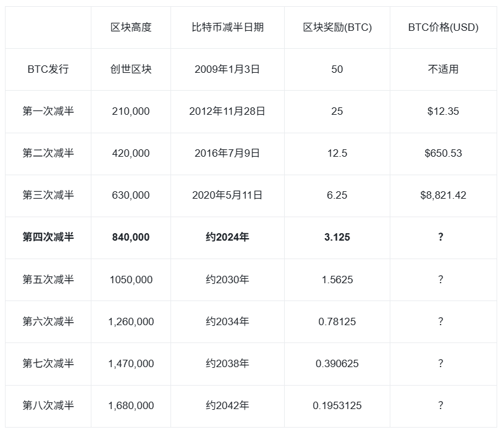504x435 pixels.
Task: Select the 2016年7月9日 date cell
Action: (227, 153)
